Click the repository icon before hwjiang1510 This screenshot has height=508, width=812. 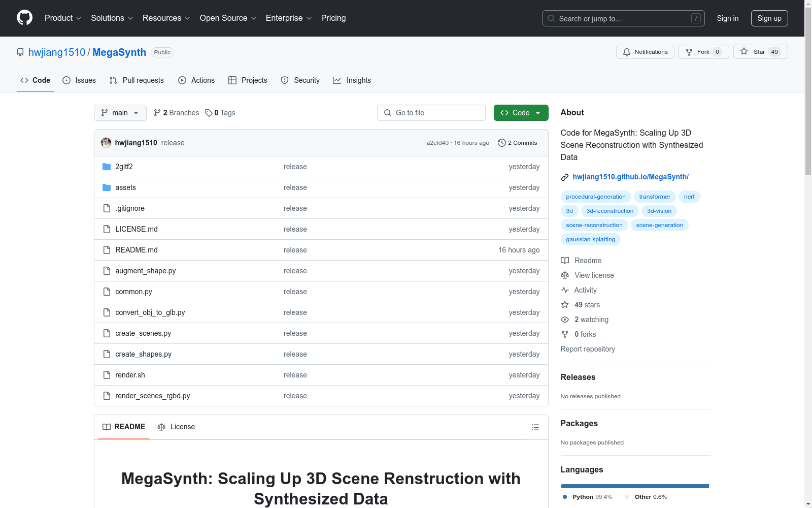point(20,52)
